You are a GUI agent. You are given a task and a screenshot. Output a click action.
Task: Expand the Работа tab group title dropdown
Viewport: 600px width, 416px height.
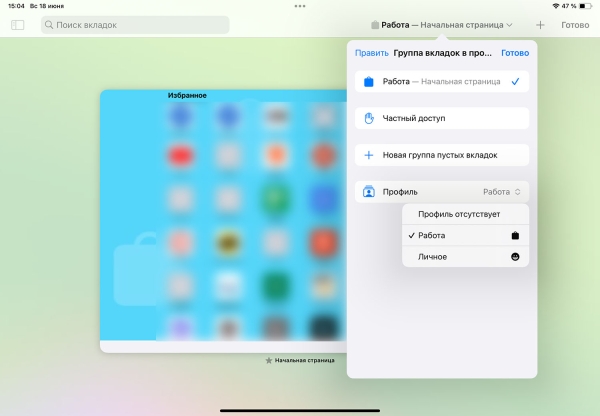point(441,24)
